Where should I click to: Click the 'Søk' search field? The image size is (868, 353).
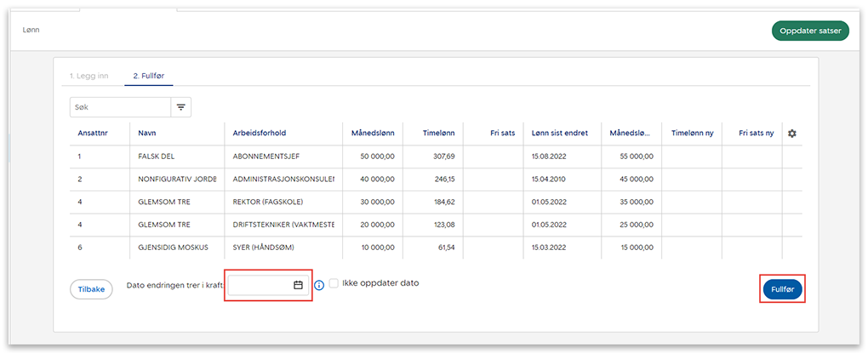(x=120, y=107)
